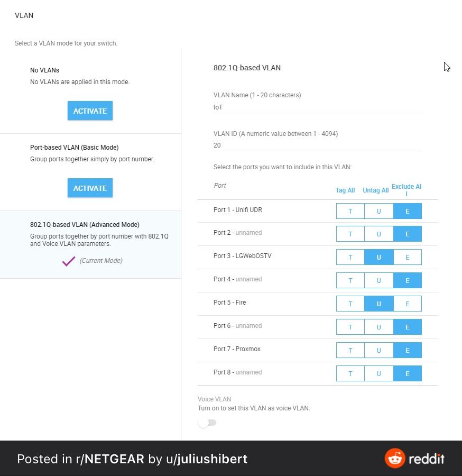The width and height of the screenshot is (462, 476).
Task: Click the Reddit logo icon
Action: click(394, 459)
